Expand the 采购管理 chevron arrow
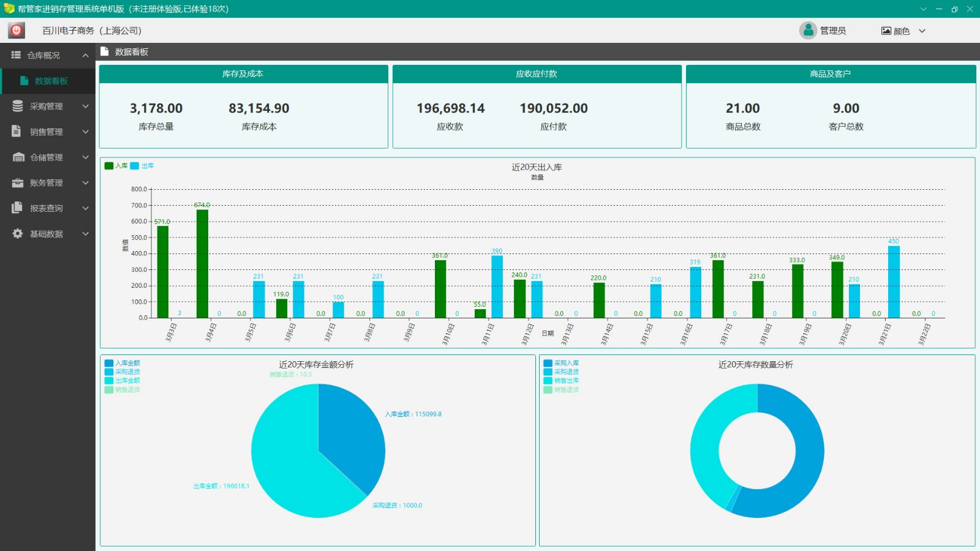Viewport: 980px width, 551px height. 85,106
